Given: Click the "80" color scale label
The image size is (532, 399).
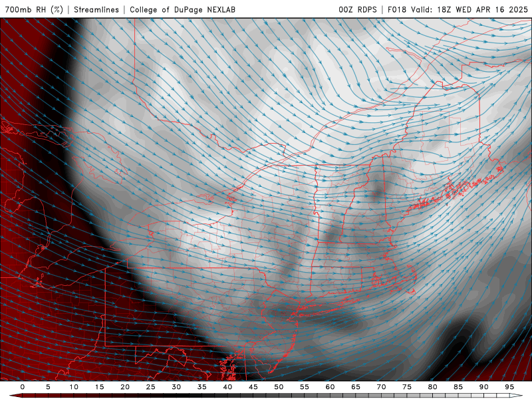Looking at the screenshot, I should click(x=433, y=387).
